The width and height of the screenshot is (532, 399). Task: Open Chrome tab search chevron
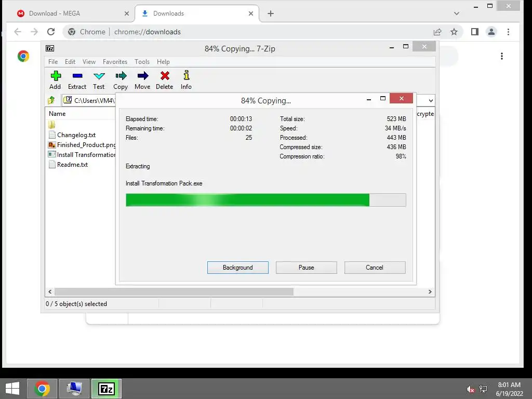(456, 14)
